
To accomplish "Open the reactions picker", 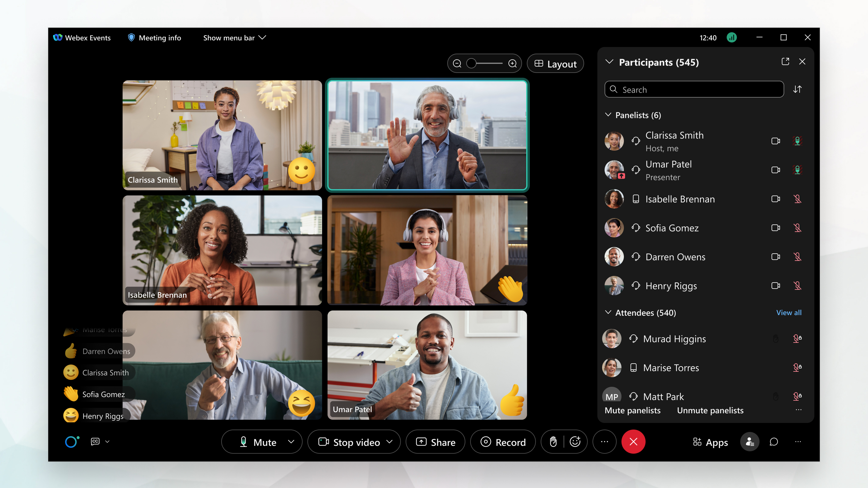I will pyautogui.click(x=575, y=442).
